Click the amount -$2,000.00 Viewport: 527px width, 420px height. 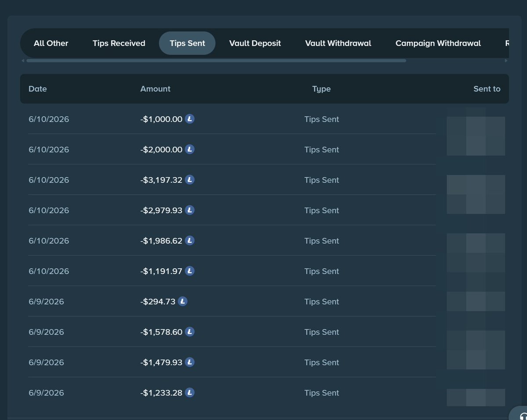[x=161, y=150]
